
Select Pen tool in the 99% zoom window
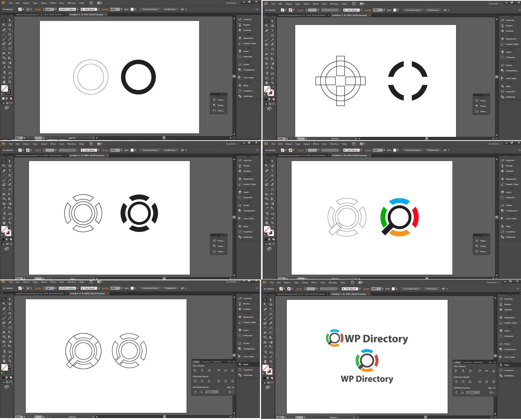click(x=4, y=30)
